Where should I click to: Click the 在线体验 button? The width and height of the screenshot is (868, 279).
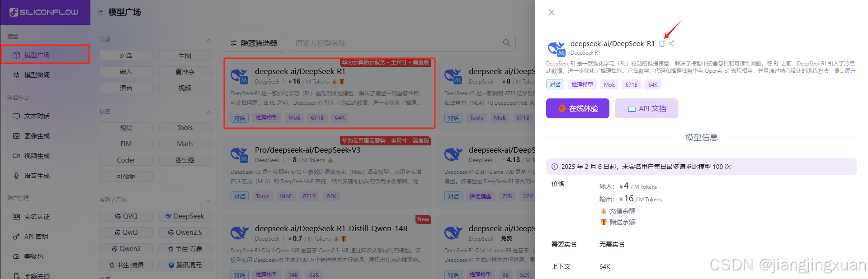coord(578,108)
